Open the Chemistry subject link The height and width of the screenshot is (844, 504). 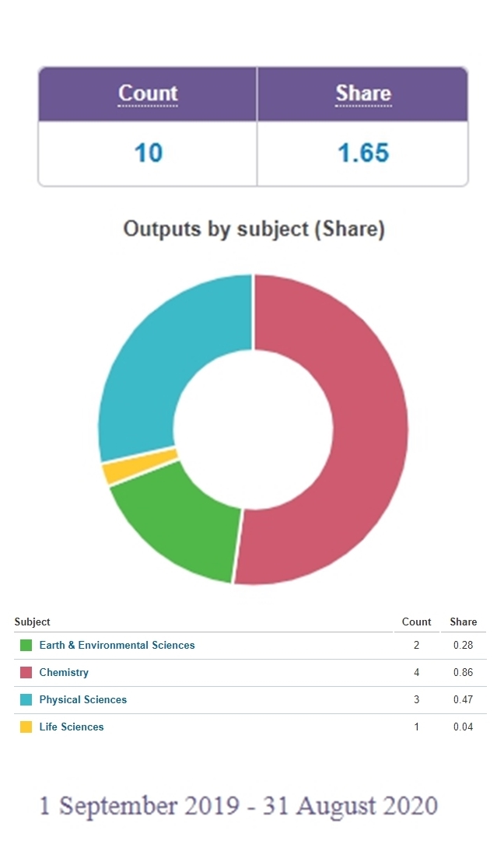64,672
